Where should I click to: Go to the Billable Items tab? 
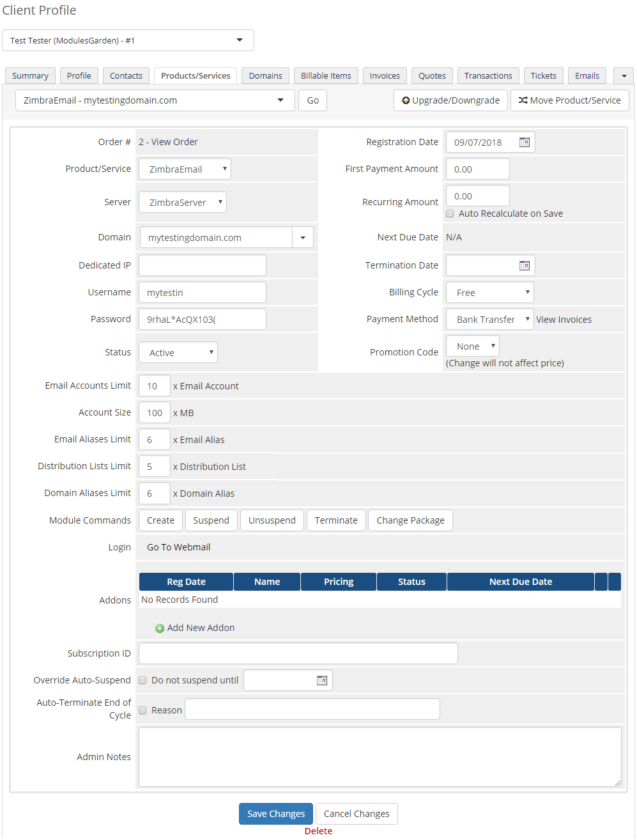pyautogui.click(x=326, y=75)
